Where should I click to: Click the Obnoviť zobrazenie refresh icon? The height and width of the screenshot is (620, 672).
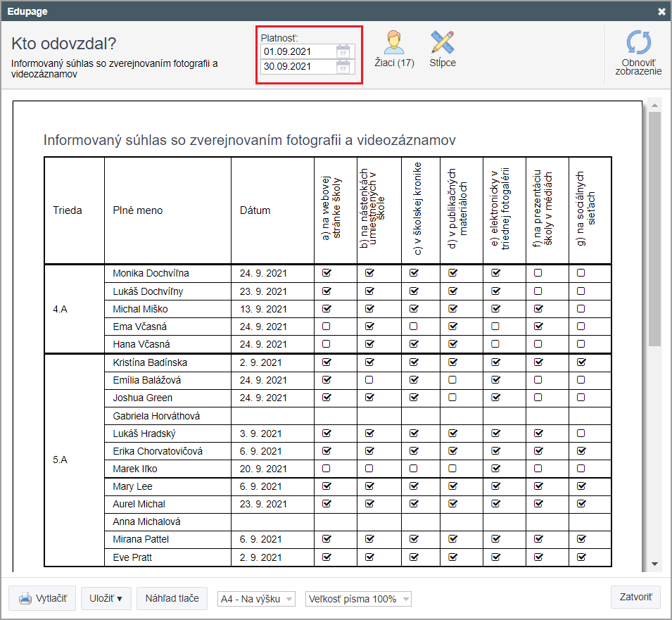coord(638,42)
